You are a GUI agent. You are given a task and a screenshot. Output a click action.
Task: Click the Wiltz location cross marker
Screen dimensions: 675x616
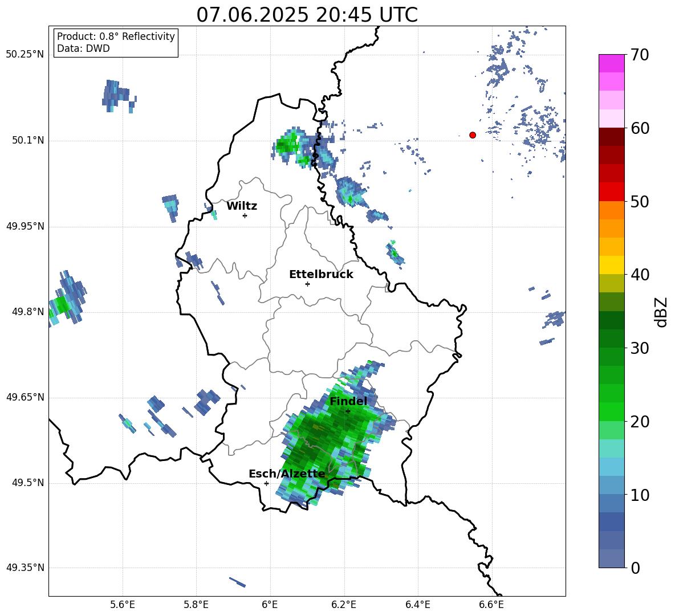(245, 215)
